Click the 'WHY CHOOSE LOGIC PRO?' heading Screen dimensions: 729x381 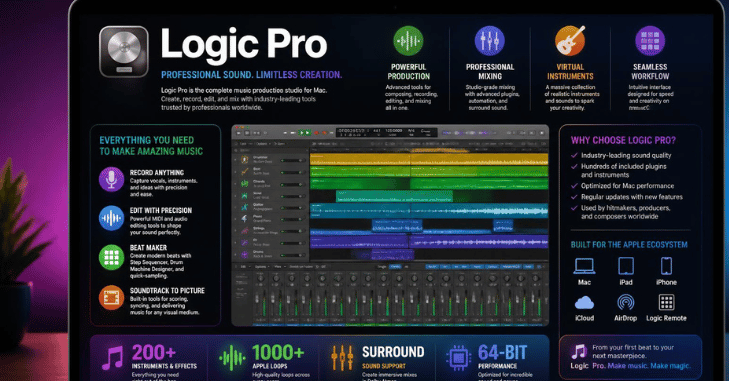pos(623,140)
